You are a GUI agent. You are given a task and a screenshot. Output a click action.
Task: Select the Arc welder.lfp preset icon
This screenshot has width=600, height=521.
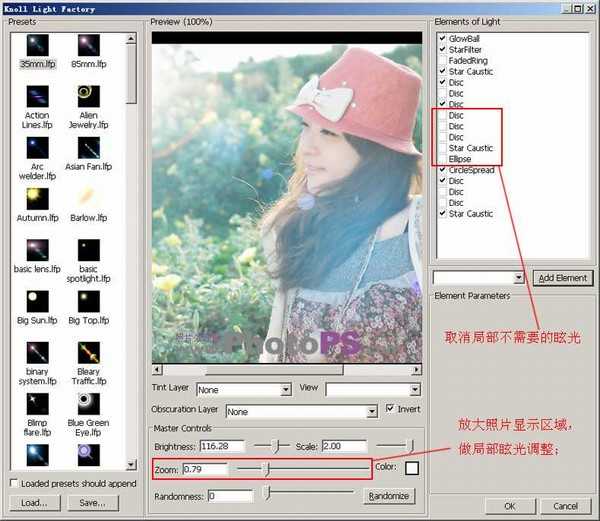tap(36, 147)
